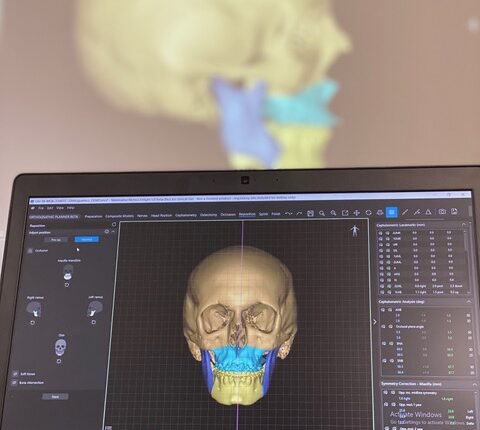Take a snapshot with the camera icon

pos(442,212)
